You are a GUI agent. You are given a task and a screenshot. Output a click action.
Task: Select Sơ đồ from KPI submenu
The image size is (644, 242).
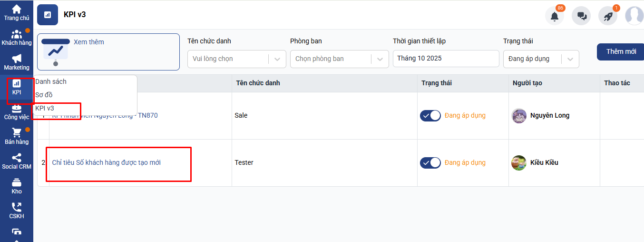44,95
